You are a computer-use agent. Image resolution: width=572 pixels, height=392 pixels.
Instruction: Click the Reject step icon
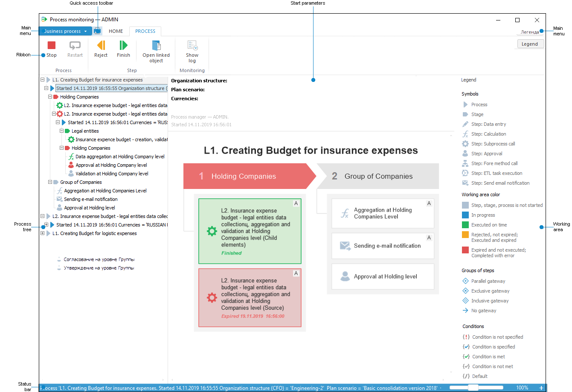click(101, 45)
